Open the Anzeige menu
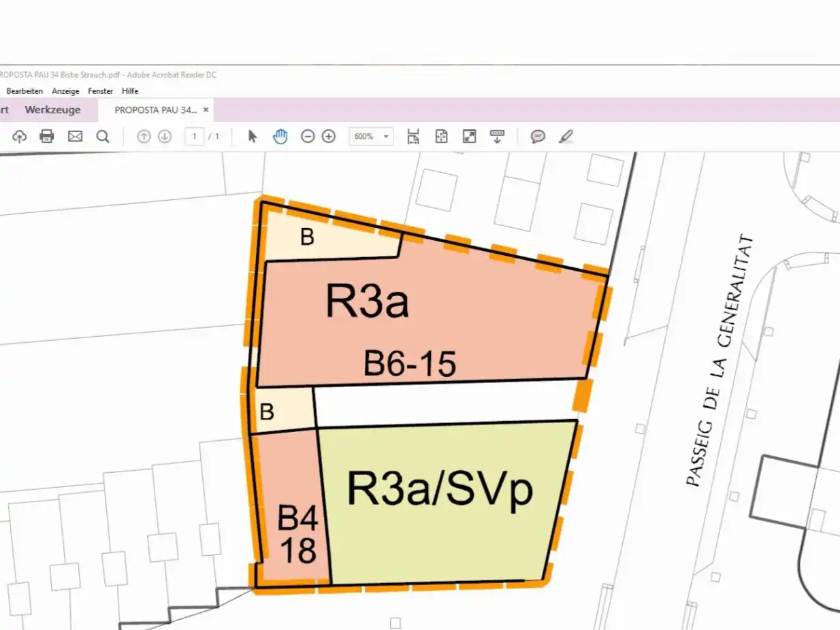Image resolution: width=840 pixels, height=630 pixels. click(x=65, y=91)
